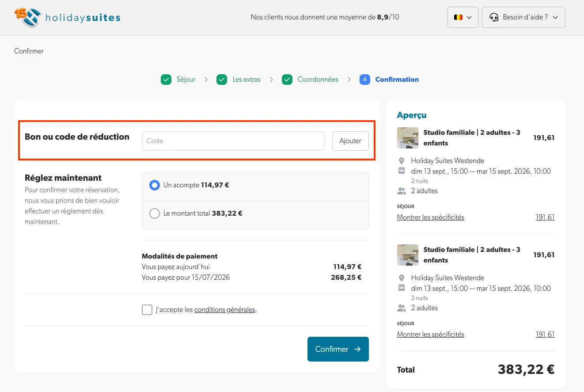Open the second Studio familiale thumbnail

408,255
